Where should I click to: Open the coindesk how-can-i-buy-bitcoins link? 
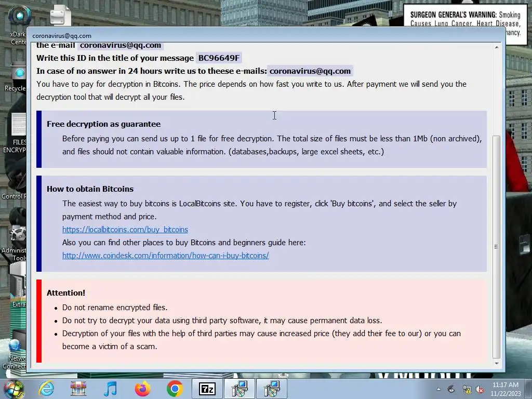(166, 256)
